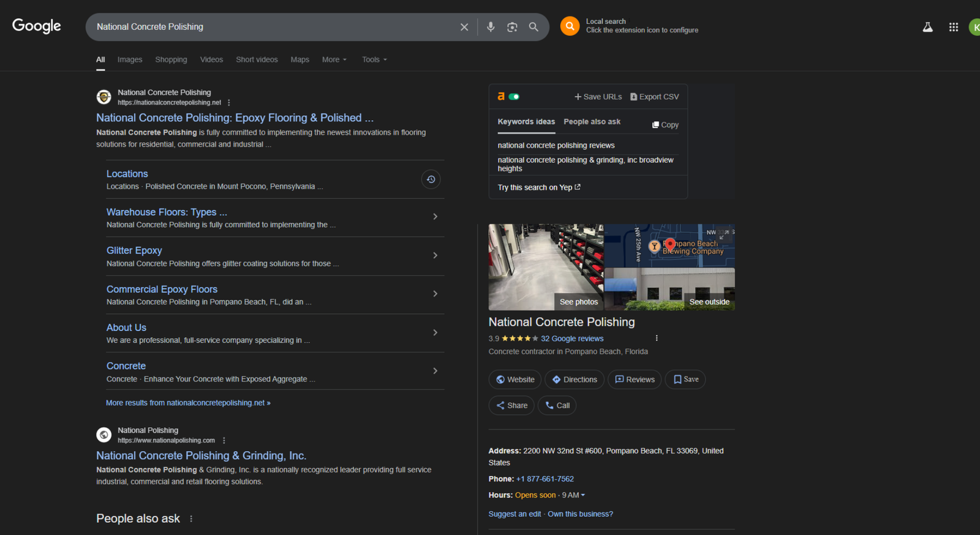Viewport: 980px width, 535px height.
Task: Open the Google apps grid
Action: tap(953, 27)
